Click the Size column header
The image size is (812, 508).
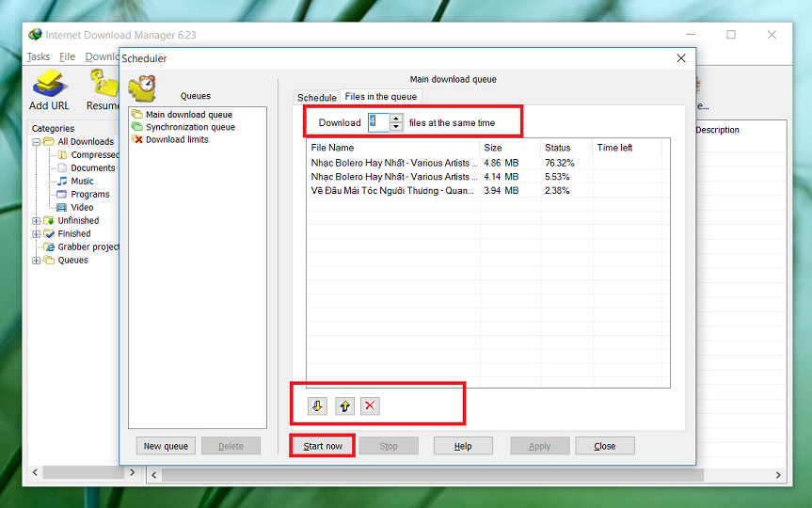[x=511, y=148]
